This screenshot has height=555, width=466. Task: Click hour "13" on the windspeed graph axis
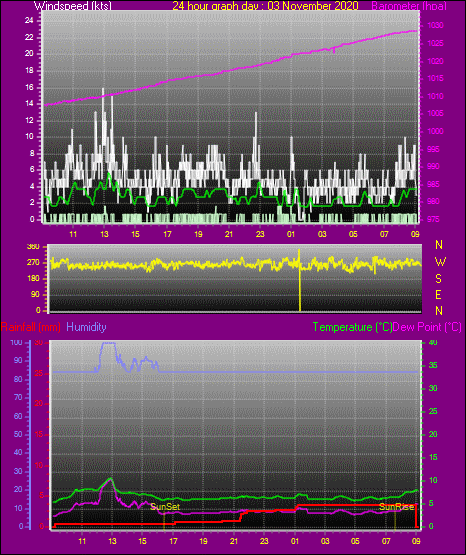[104, 234]
